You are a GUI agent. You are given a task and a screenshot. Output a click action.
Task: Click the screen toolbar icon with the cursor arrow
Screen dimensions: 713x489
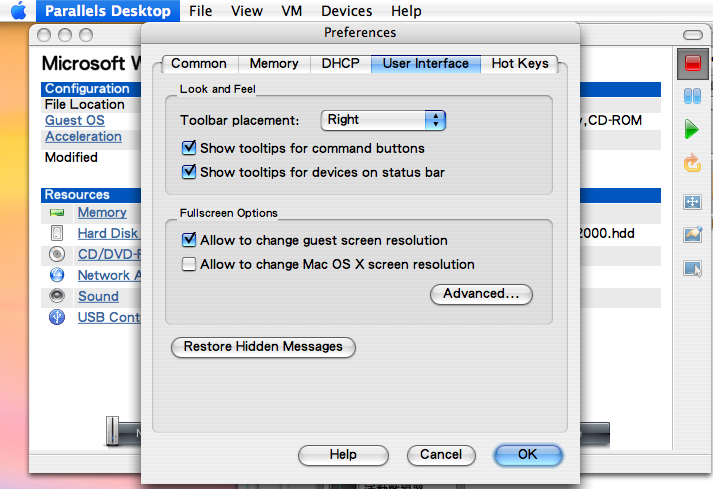pyautogui.click(x=693, y=268)
